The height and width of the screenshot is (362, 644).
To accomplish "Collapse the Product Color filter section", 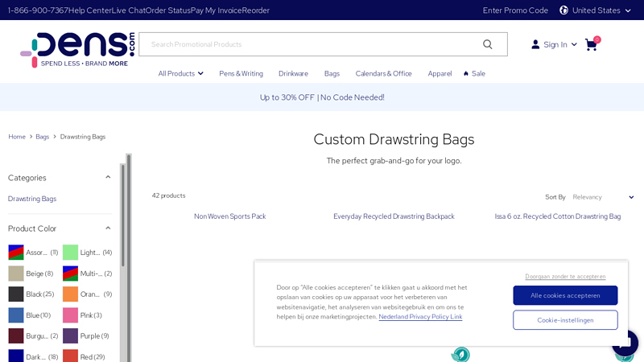I will (x=108, y=228).
